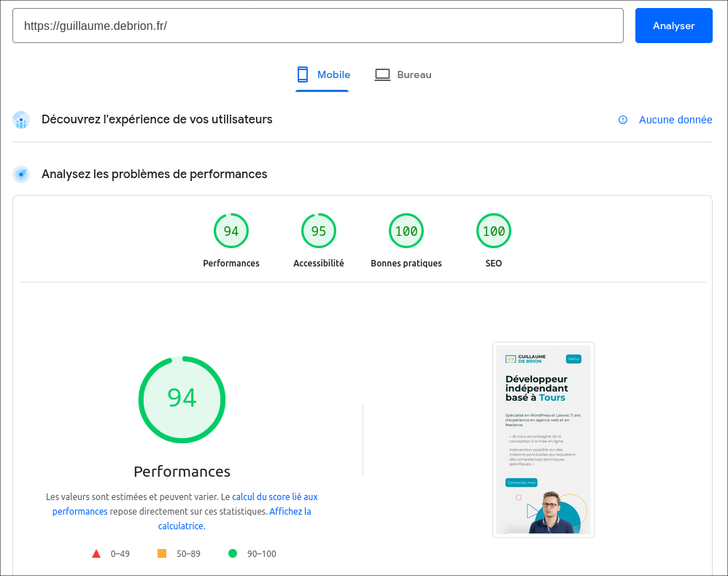Click the guillaume.debrion.fr URL input field
Image resolution: width=728 pixels, height=576 pixels.
[x=317, y=25]
